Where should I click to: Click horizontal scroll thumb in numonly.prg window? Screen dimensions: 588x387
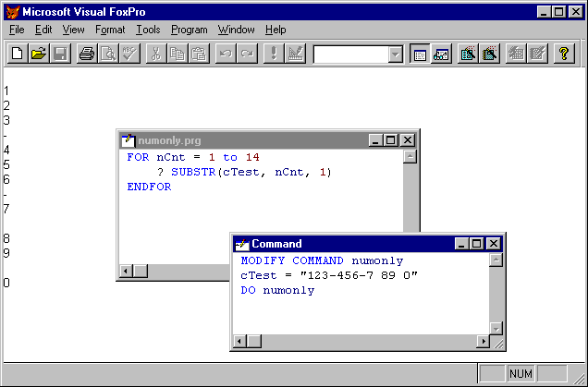141,271
